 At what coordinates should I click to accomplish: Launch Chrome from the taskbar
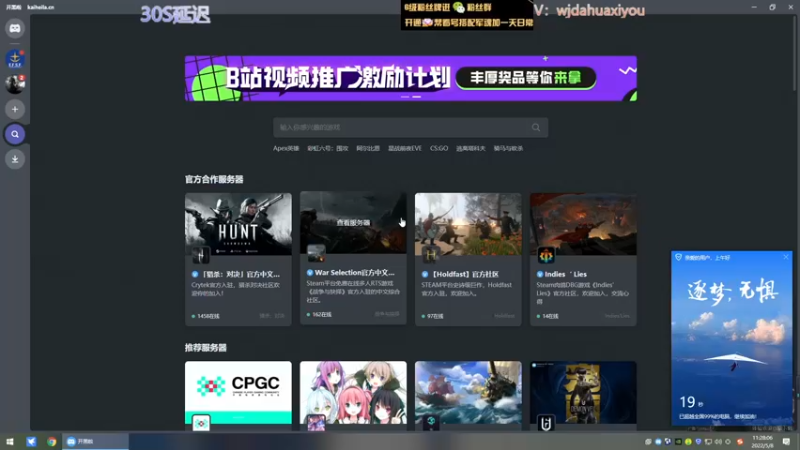pos(52,442)
